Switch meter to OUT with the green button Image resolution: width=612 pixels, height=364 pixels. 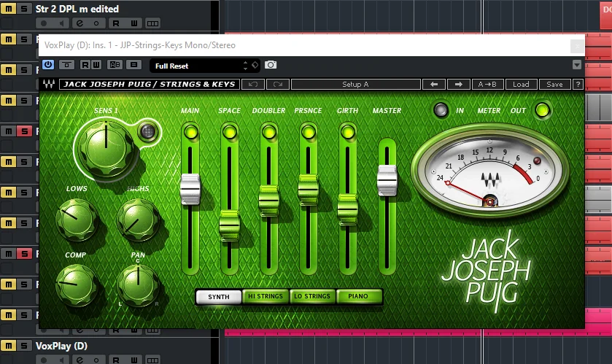[x=542, y=110]
